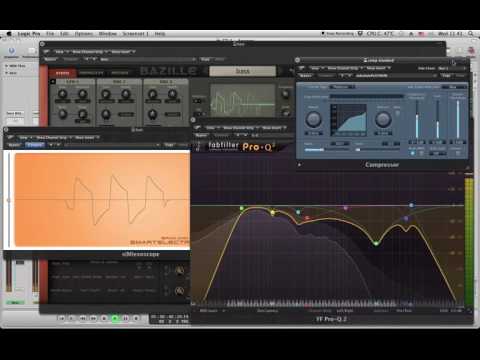Open the View dropdown in s(M)exoscope window
The image size is (480, 360).
point(24,137)
